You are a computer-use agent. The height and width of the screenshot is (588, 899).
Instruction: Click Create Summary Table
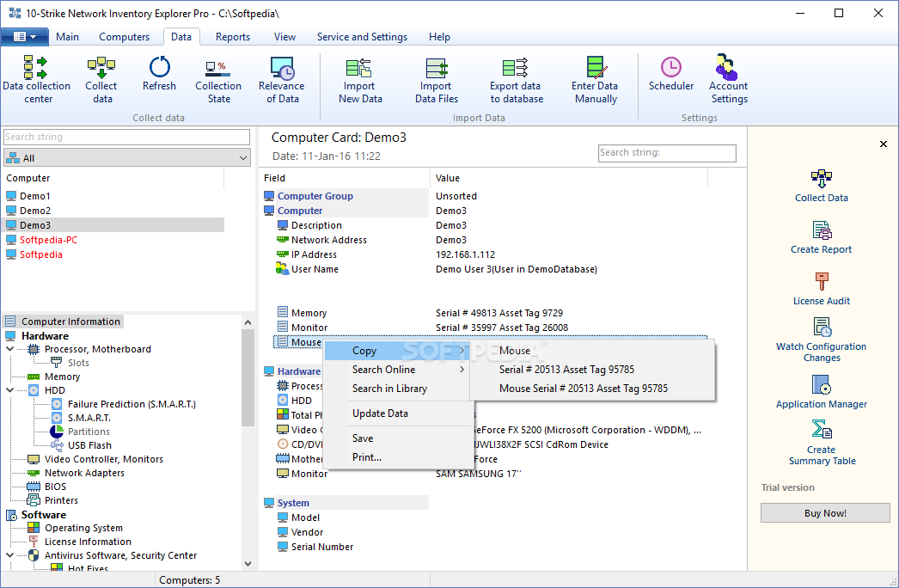821,443
